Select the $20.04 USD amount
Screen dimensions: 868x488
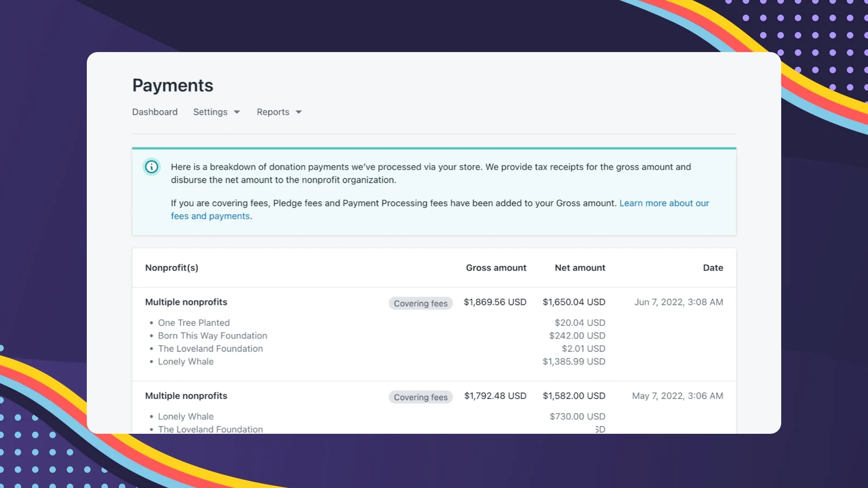click(580, 323)
